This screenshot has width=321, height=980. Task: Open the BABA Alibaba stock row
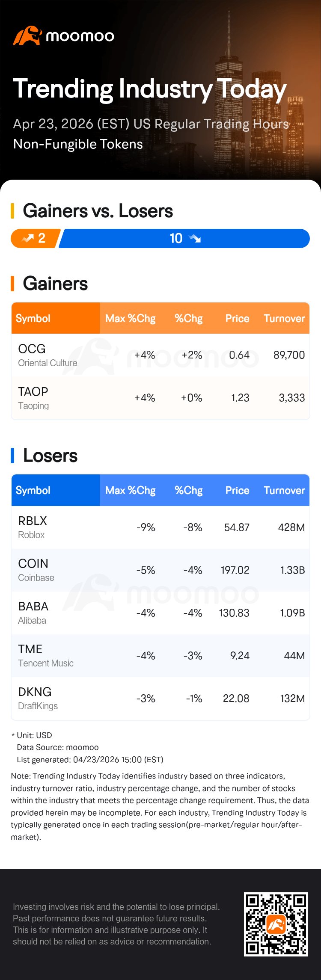pos(160,613)
